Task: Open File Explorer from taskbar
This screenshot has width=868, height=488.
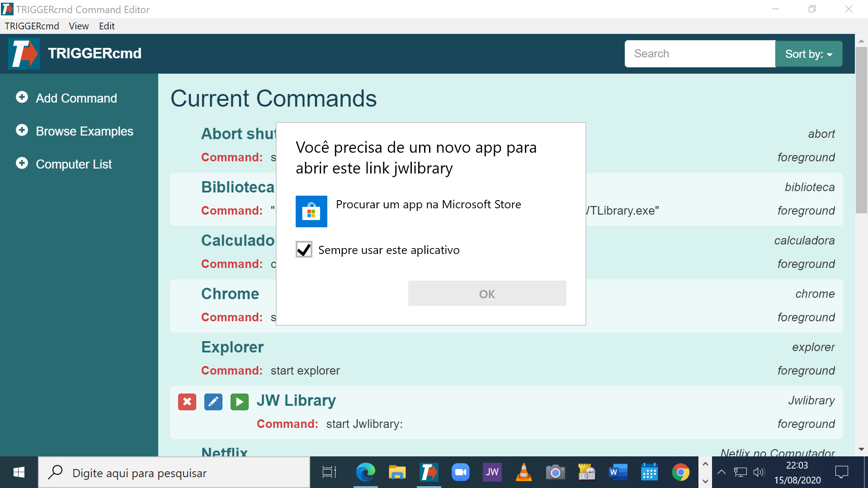Action: pyautogui.click(x=397, y=473)
